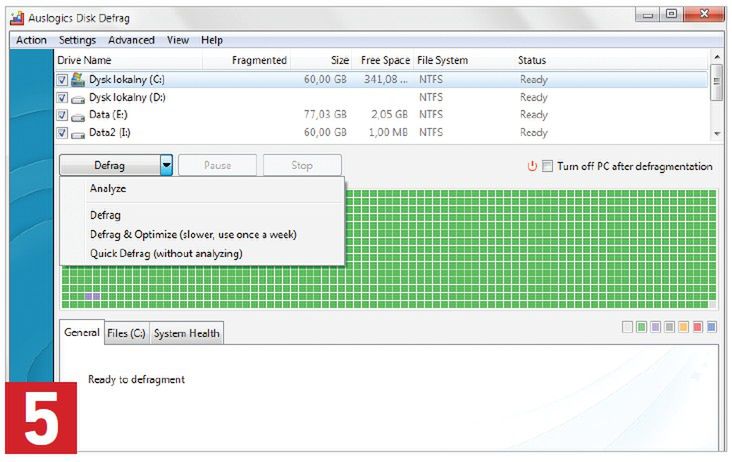Screen dimensions: 732x462
Task: Click the Stop button
Action: click(302, 165)
